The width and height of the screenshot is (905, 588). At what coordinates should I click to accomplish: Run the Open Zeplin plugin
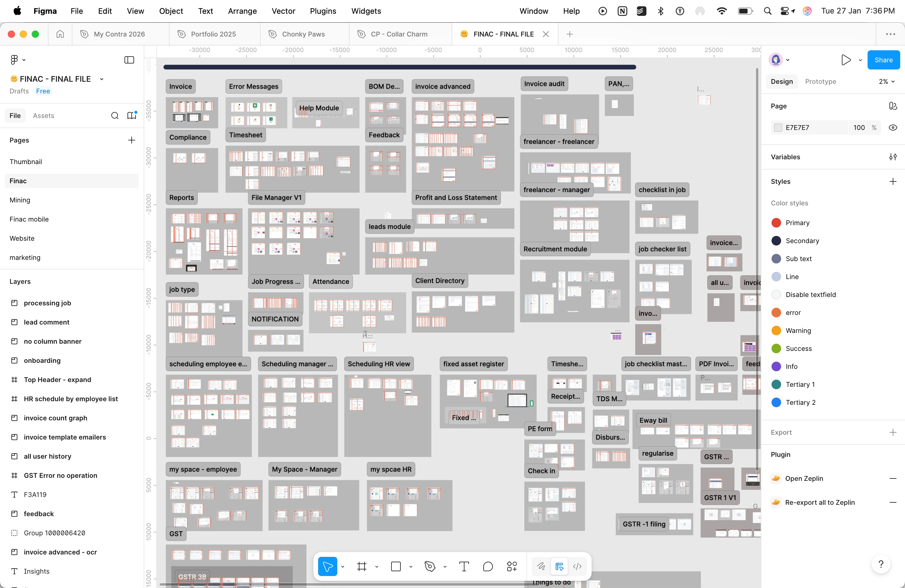click(804, 478)
